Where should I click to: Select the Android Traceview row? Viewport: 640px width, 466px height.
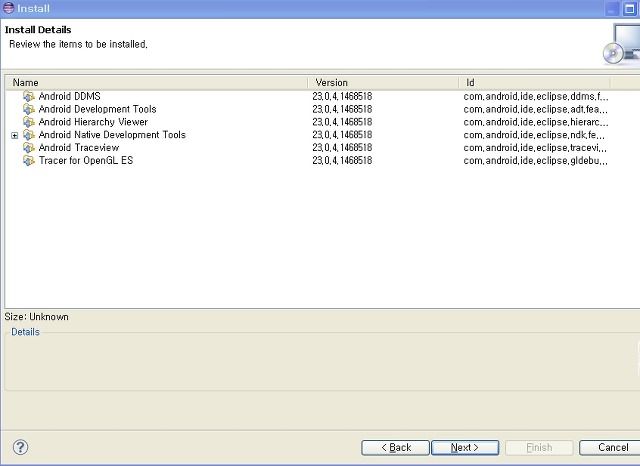tap(322, 148)
